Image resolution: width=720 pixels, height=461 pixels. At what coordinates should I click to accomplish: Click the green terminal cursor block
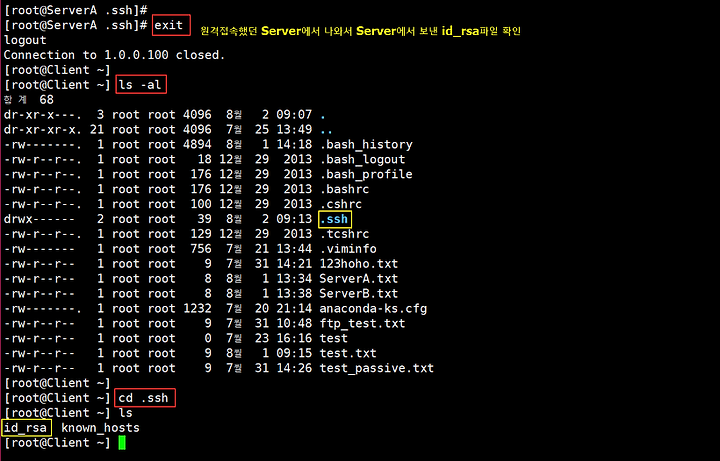122,443
